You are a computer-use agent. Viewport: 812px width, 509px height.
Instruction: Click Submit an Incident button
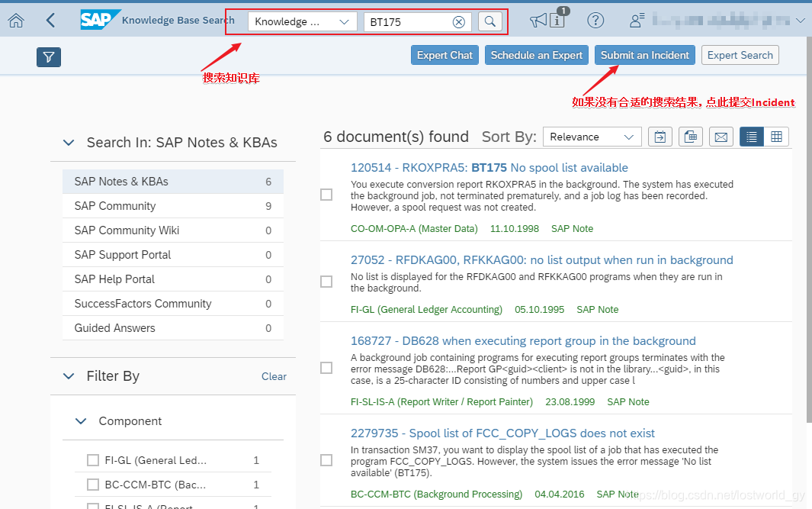point(645,55)
